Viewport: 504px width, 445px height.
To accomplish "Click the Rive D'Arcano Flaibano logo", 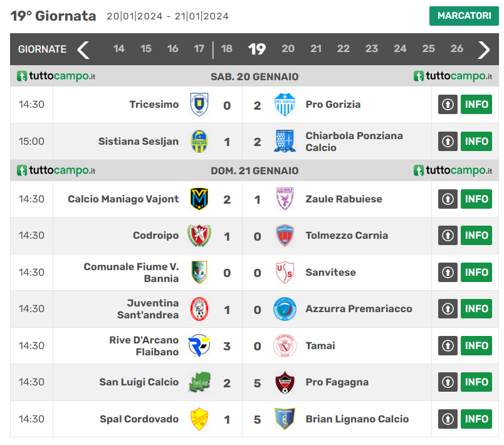I will [199, 345].
